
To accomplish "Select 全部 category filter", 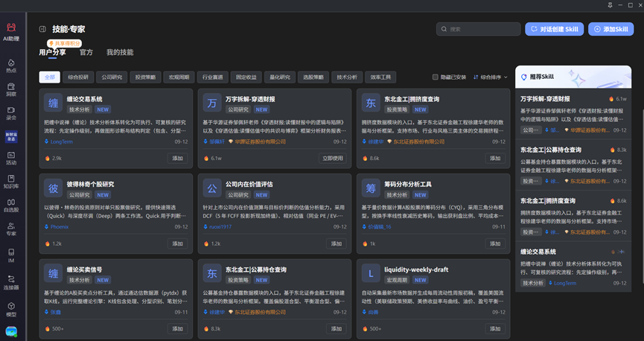I will click(50, 77).
